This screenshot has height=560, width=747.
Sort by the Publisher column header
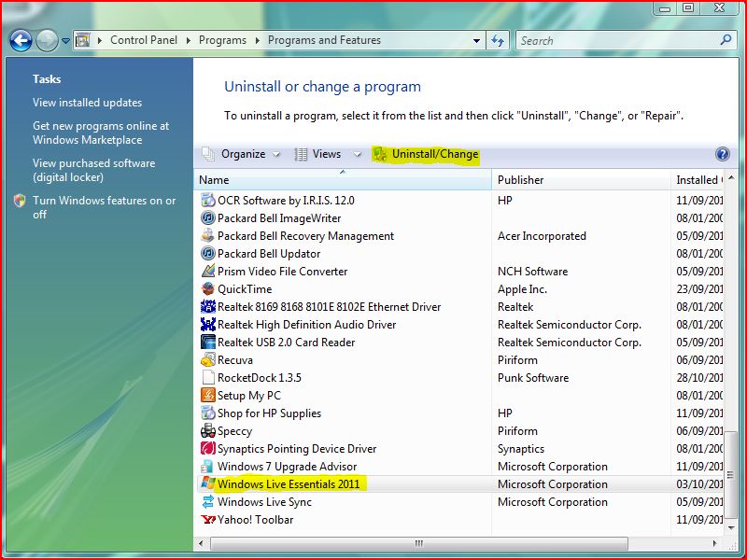581,179
